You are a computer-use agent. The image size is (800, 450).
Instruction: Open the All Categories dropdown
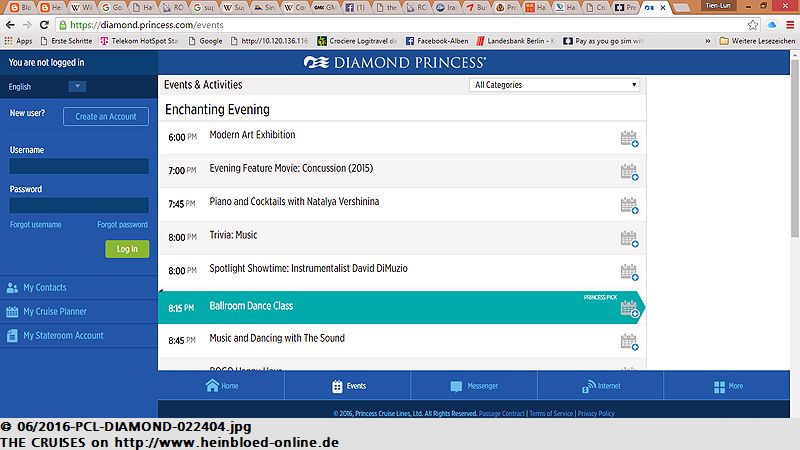coord(555,85)
